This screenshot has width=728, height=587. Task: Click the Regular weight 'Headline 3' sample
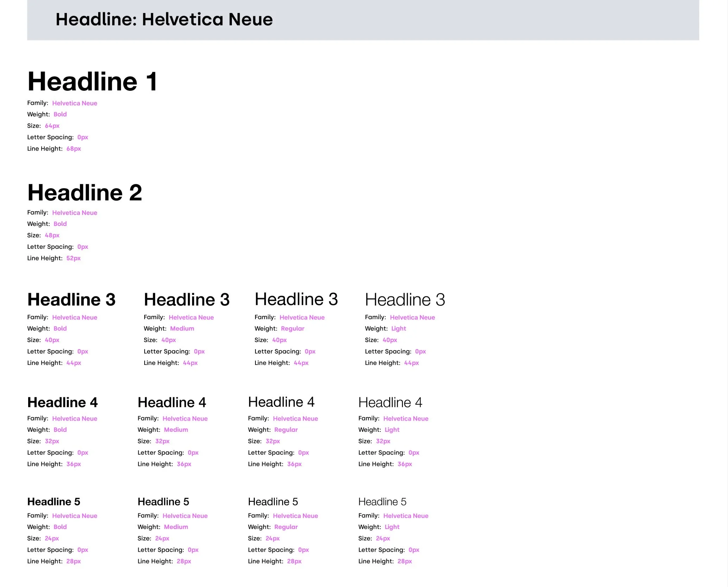click(x=296, y=299)
